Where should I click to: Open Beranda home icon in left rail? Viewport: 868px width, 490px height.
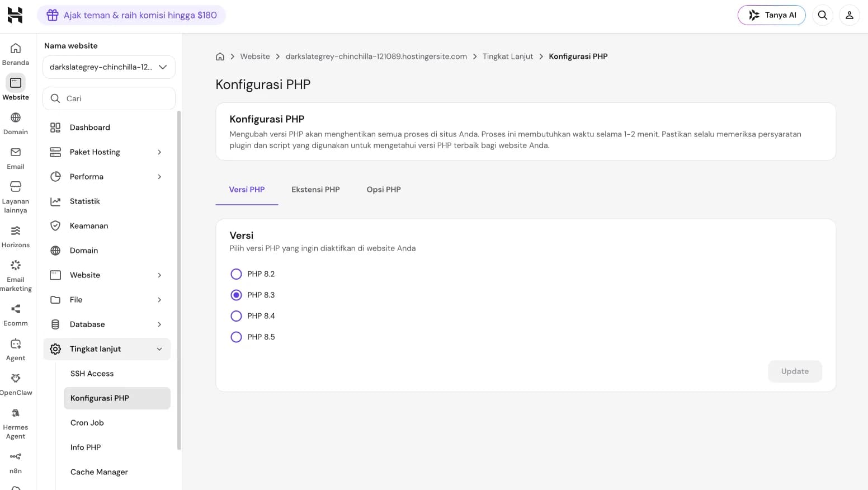[16, 48]
